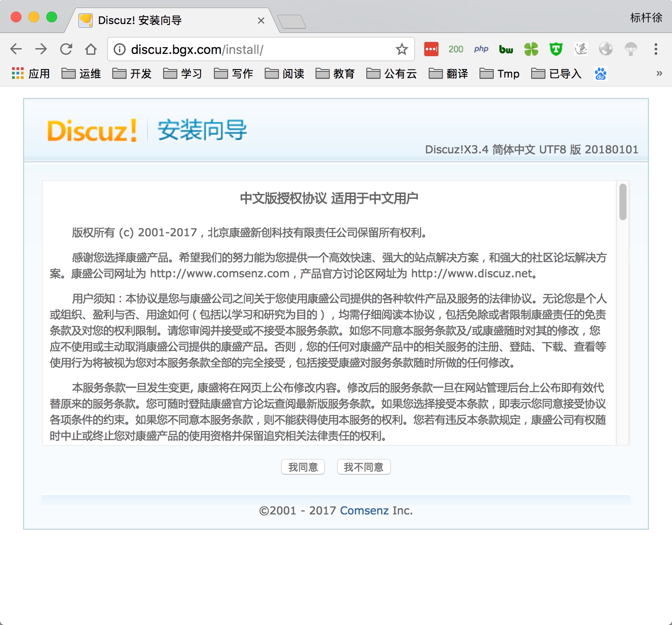Go to the browser home page
This screenshot has height=625, width=672.
point(91,49)
